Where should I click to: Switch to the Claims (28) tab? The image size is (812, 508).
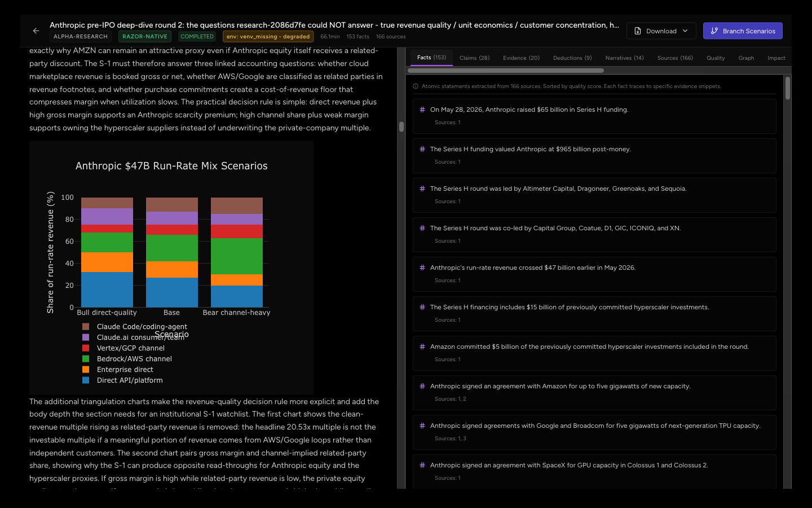[474, 58]
